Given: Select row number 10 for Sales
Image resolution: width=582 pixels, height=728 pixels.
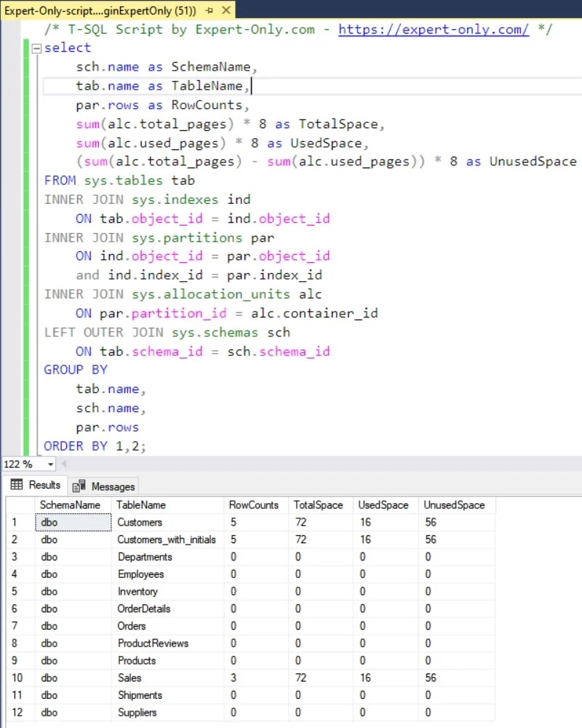Looking at the screenshot, I should pos(15,678).
